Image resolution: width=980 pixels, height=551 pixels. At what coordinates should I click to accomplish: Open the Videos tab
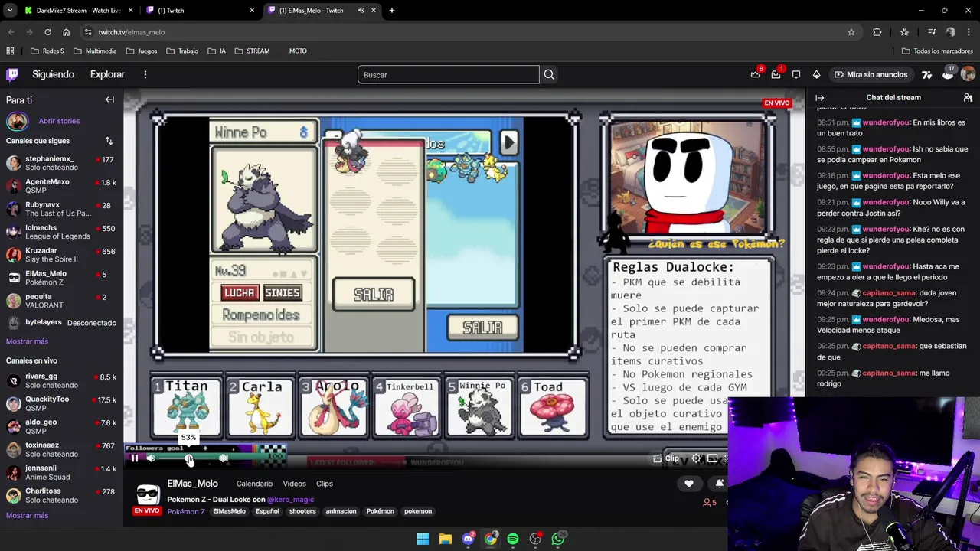point(294,484)
